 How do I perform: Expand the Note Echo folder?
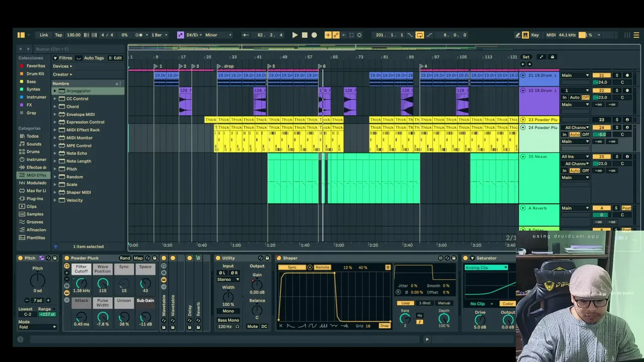pyautogui.click(x=55, y=153)
